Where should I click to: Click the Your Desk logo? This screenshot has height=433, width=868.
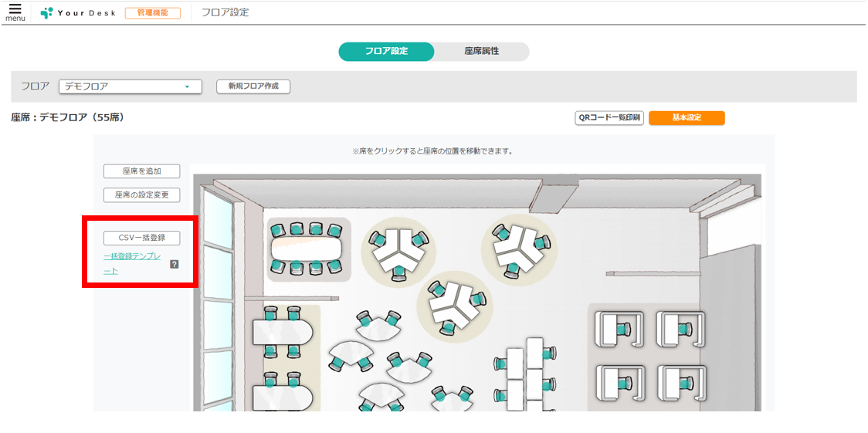click(x=78, y=12)
